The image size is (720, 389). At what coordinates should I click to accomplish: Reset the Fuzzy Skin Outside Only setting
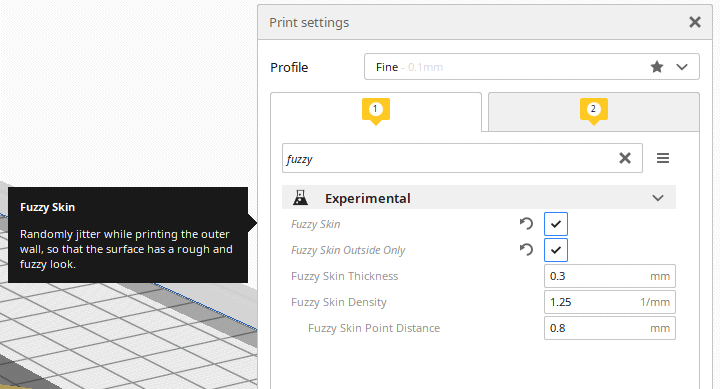526,250
